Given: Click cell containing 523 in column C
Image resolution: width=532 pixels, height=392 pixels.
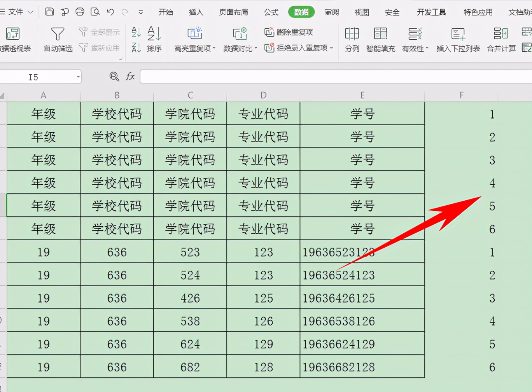Looking at the screenshot, I should (190, 252).
